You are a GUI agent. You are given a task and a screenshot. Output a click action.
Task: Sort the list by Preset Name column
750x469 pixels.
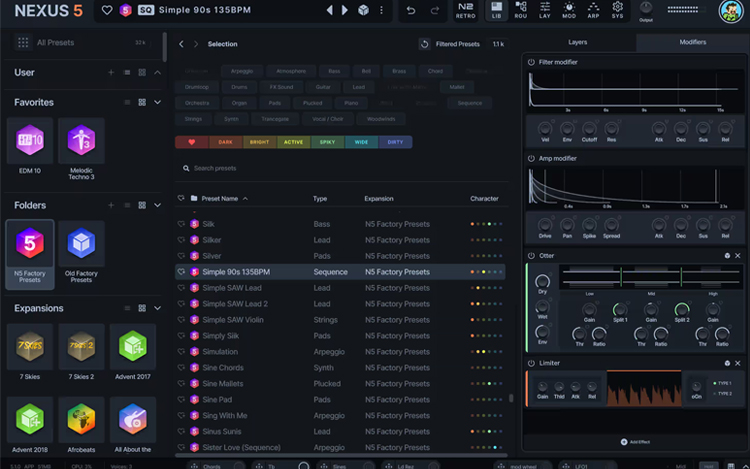220,198
